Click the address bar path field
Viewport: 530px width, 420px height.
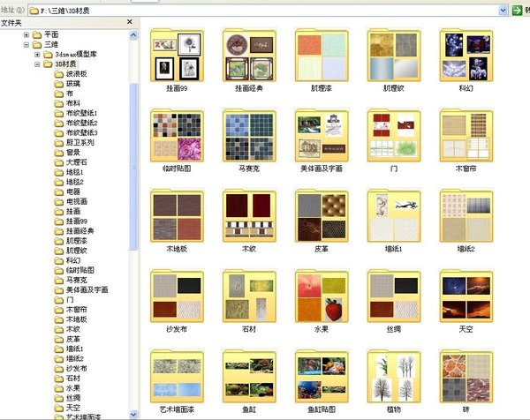263,11
